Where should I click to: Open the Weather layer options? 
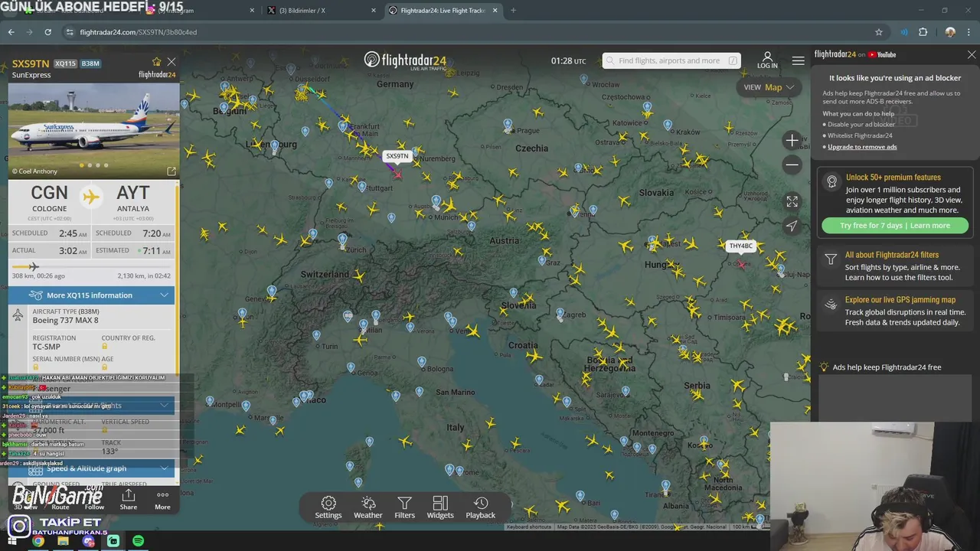(368, 507)
